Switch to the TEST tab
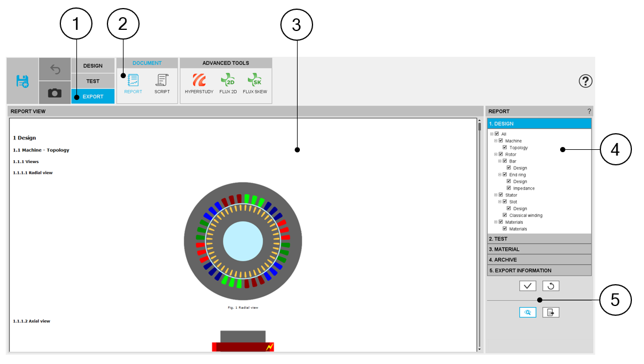This screenshot has width=644, height=364. point(92,82)
